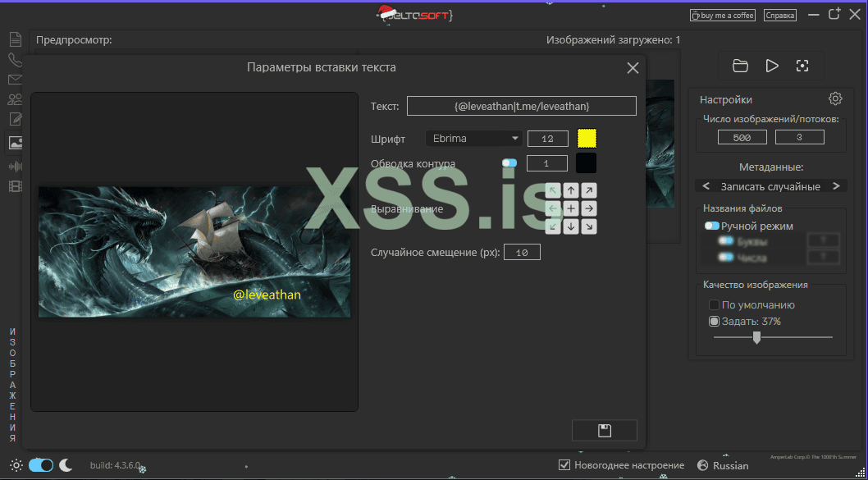Check the По умолчанию quality option

[714, 305]
